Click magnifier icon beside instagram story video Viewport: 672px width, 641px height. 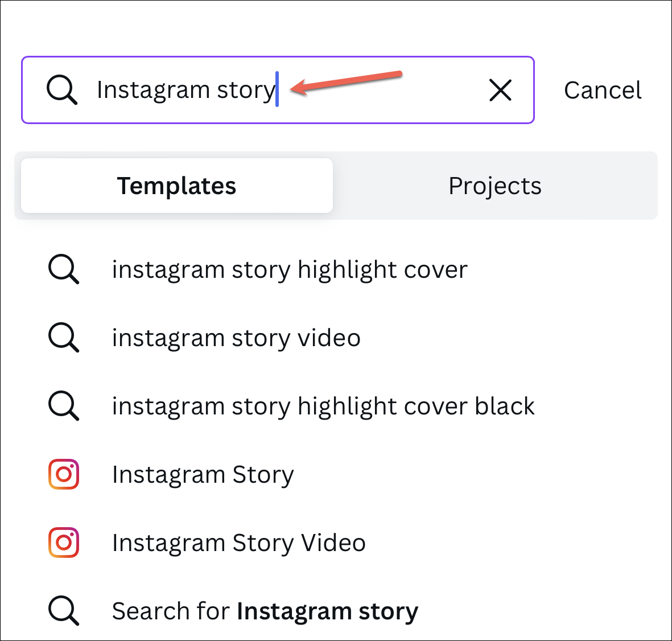point(63,338)
